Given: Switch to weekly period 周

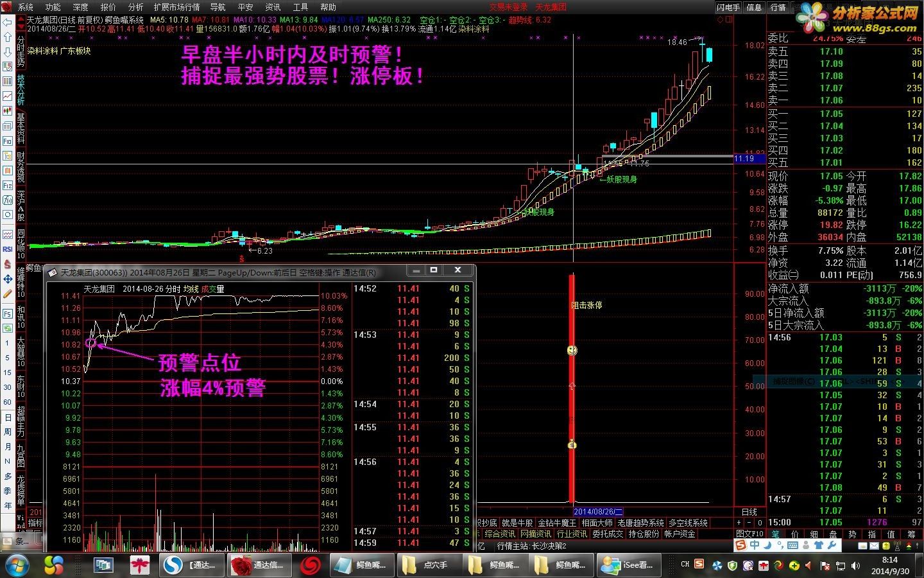Looking at the screenshot, I should pyautogui.click(x=7, y=432).
